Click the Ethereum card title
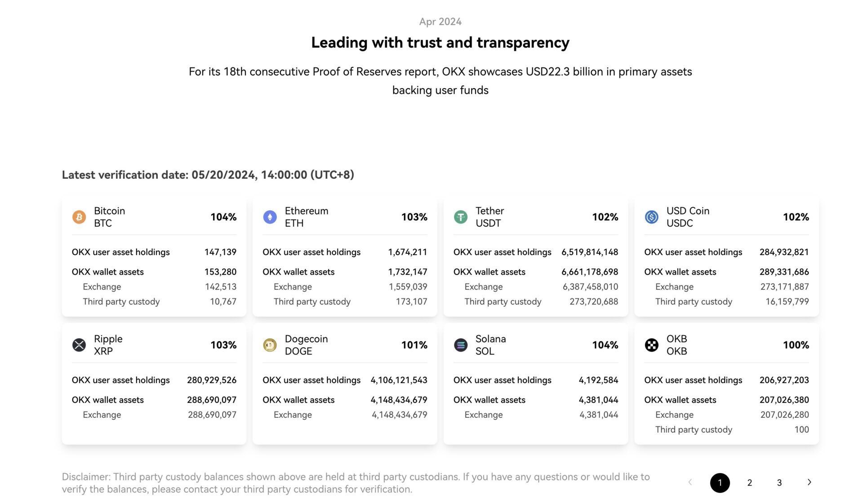This screenshot has height=504, width=863. coord(307,217)
